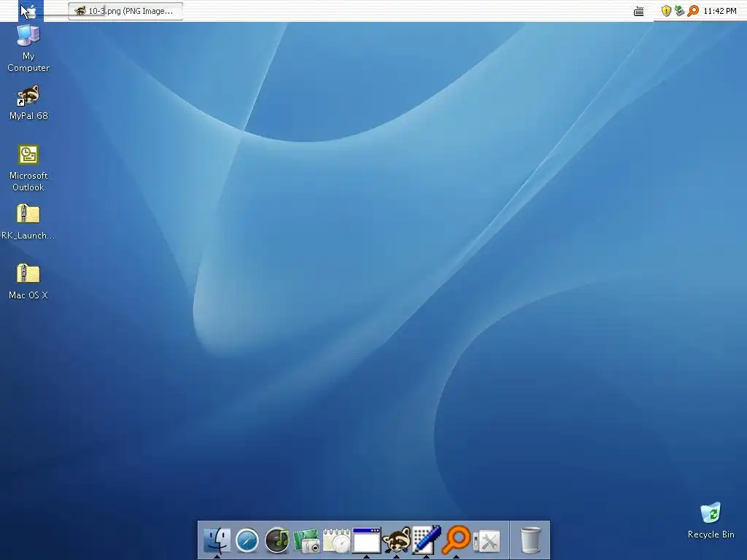Click the Safely Remove Hardware tray icon

pyautogui.click(x=679, y=10)
